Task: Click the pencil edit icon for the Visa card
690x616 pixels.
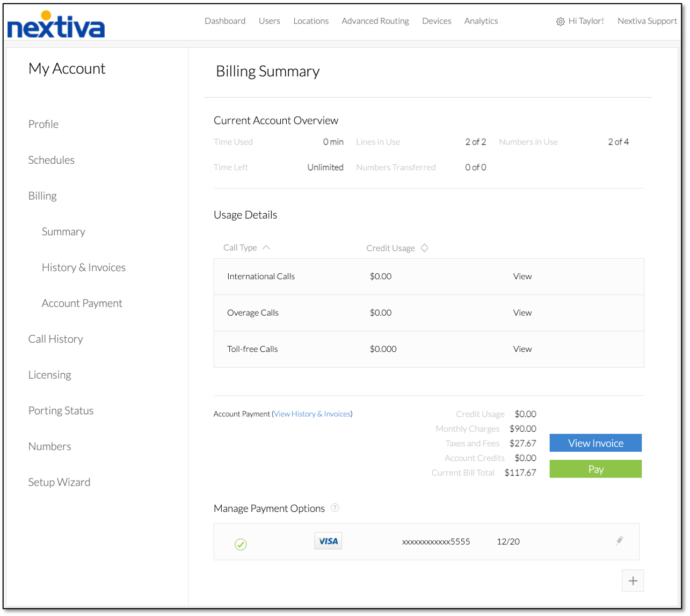Action: coord(619,540)
